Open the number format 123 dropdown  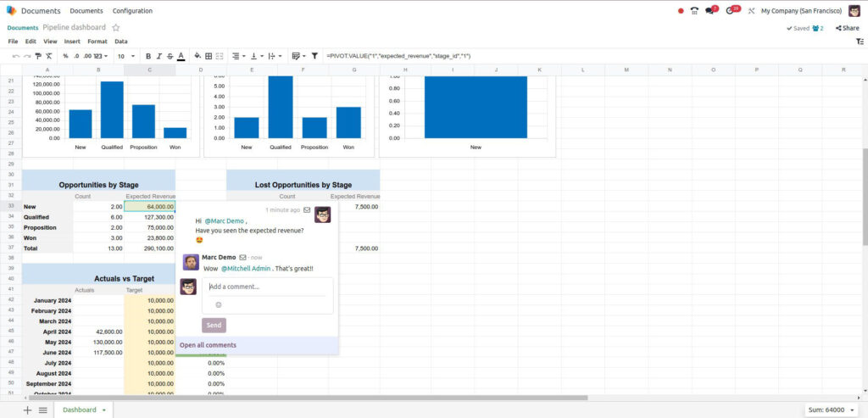pos(97,56)
